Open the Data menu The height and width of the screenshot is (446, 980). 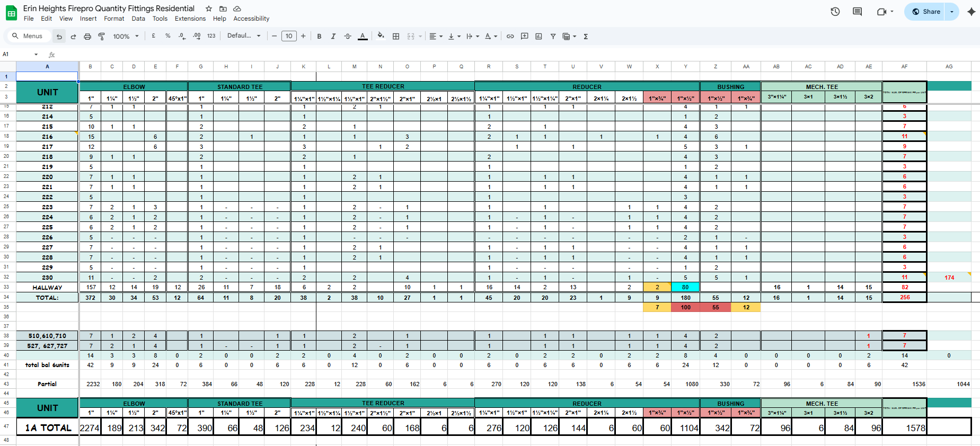pos(138,19)
